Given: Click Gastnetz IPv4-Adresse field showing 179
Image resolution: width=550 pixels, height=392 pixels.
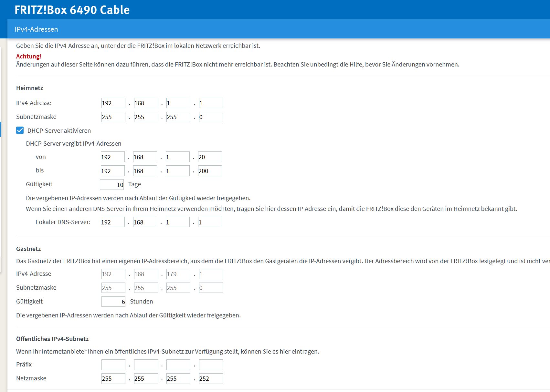Looking at the screenshot, I should 178,274.
